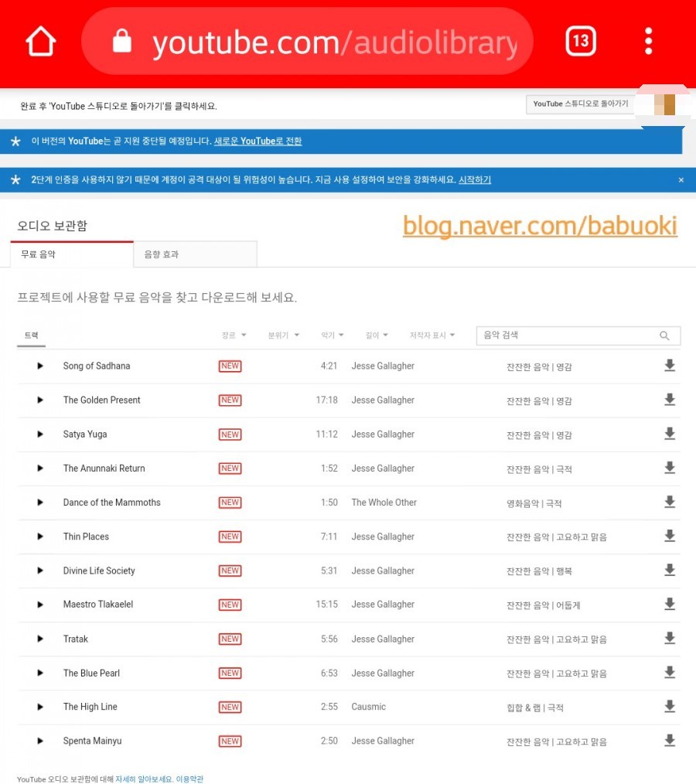Click the youtube.com/audiolibrary address bar

[x=307, y=42]
